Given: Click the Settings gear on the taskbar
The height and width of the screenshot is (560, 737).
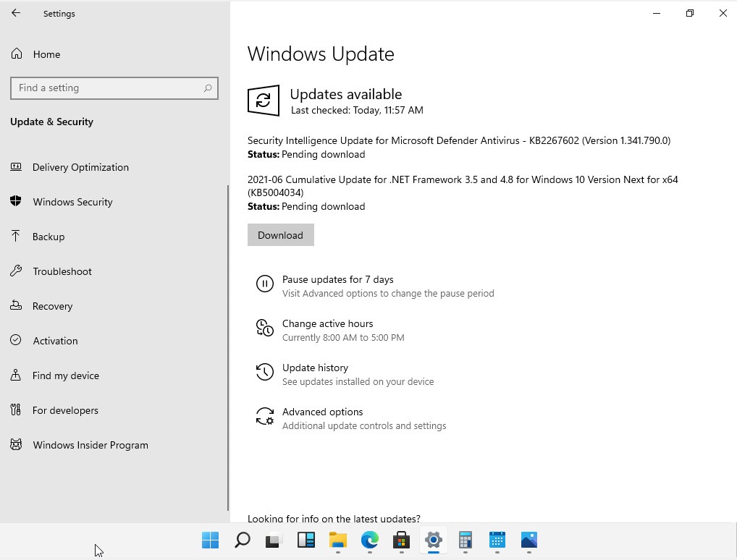Looking at the screenshot, I should pyautogui.click(x=434, y=540).
